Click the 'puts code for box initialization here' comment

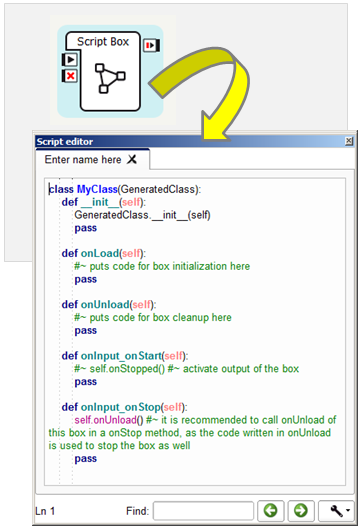[162, 266]
